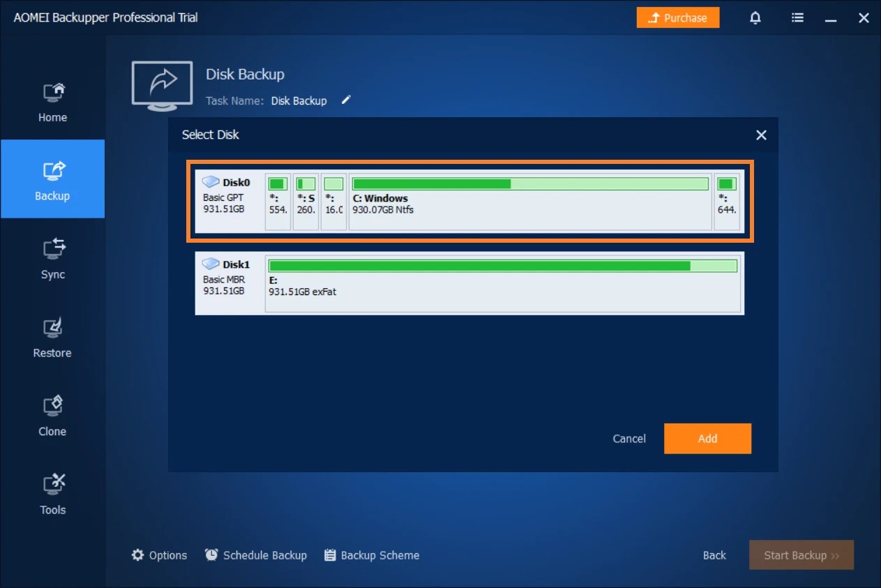This screenshot has height=588, width=881.
Task: Open Schedule Backup text link
Action: [x=265, y=555]
